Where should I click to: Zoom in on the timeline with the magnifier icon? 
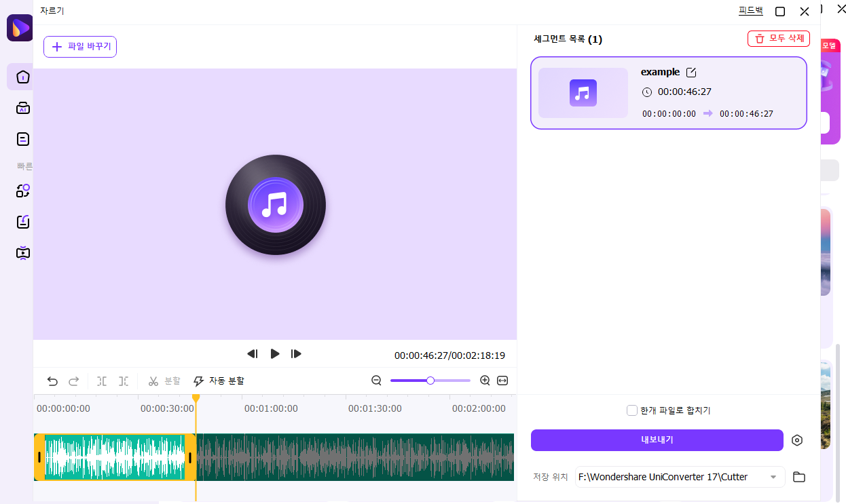coord(485,381)
